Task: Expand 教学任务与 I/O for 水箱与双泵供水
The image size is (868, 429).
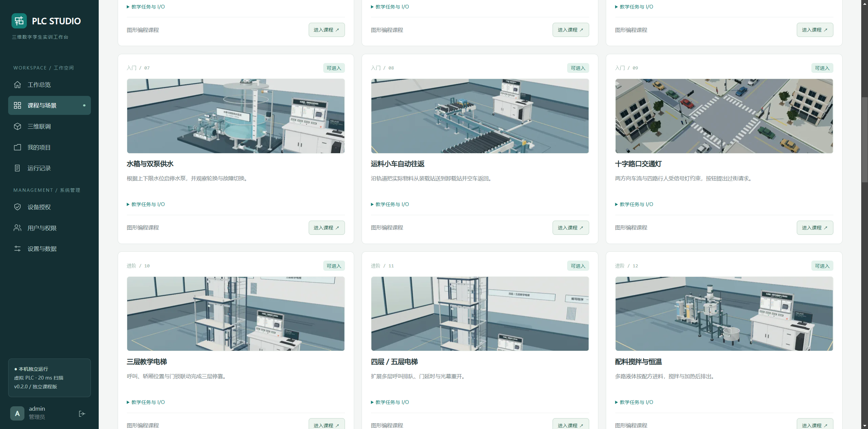Action: point(146,204)
